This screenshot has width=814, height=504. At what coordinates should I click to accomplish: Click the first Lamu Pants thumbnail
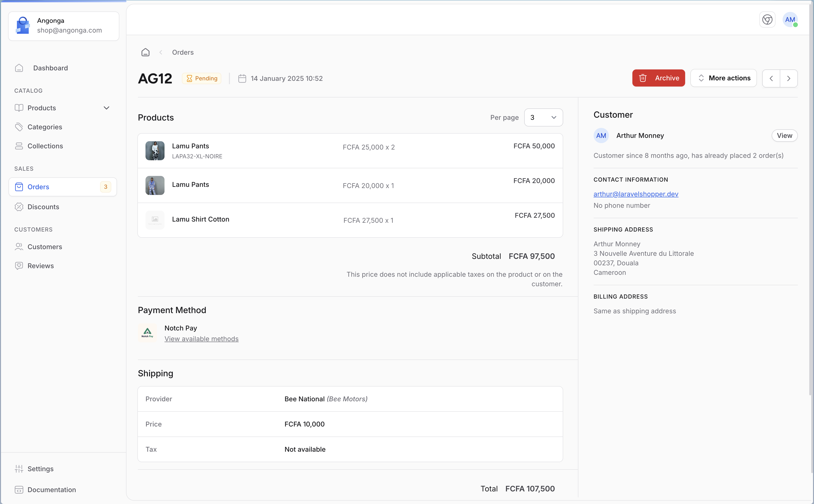tap(155, 151)
